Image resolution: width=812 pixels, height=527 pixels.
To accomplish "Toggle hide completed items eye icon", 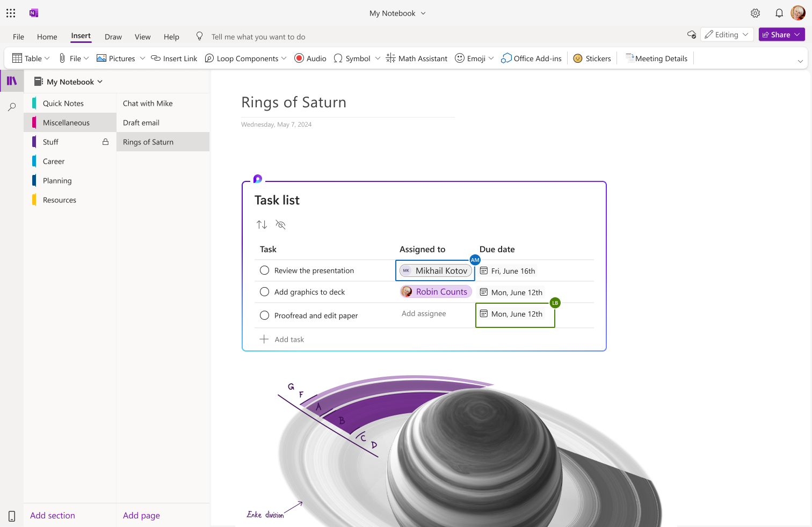I will point(280,225).
